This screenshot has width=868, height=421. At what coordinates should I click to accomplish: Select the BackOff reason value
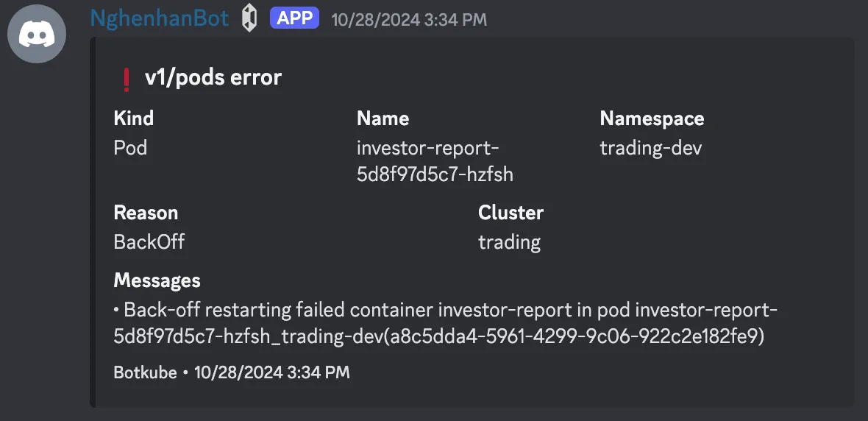click(149, 242)
